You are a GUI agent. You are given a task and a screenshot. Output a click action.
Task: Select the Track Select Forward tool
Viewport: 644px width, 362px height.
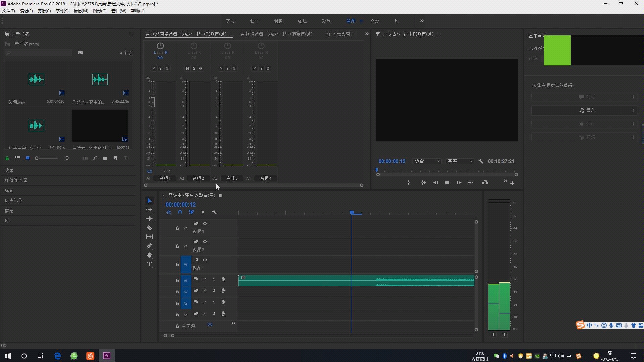click(x=149, y=210)
